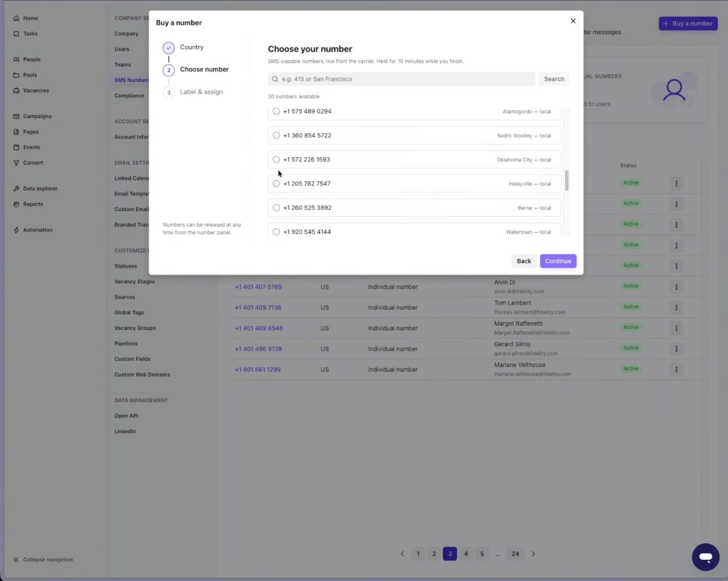Open the Convert funnel icon

[16, 163]
